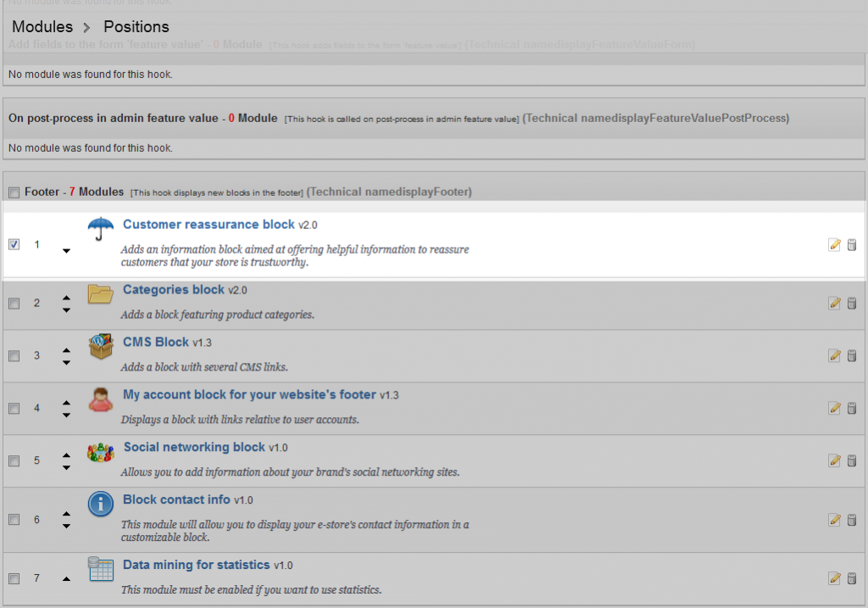Click 'Technical namedisplayFooter' text
The height and width of the screenshot is (608, 868).
(x=389, y=192)
